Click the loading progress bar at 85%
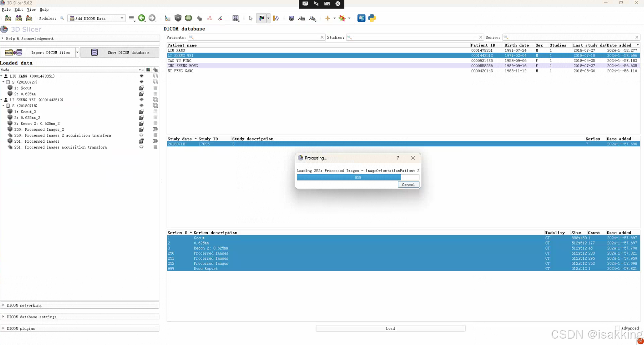This screenshot has height=345, width=644. (x=358, y=177)
